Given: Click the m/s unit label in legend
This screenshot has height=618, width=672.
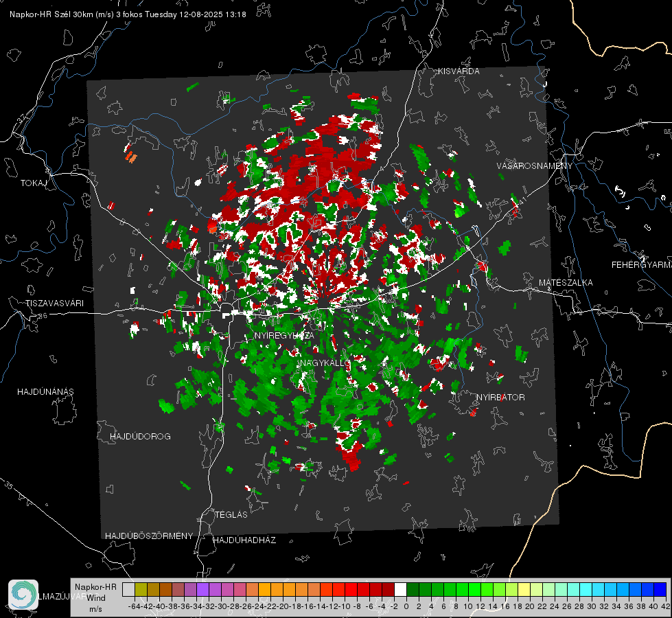Looking at the screenshot, I should click(95, 609).
